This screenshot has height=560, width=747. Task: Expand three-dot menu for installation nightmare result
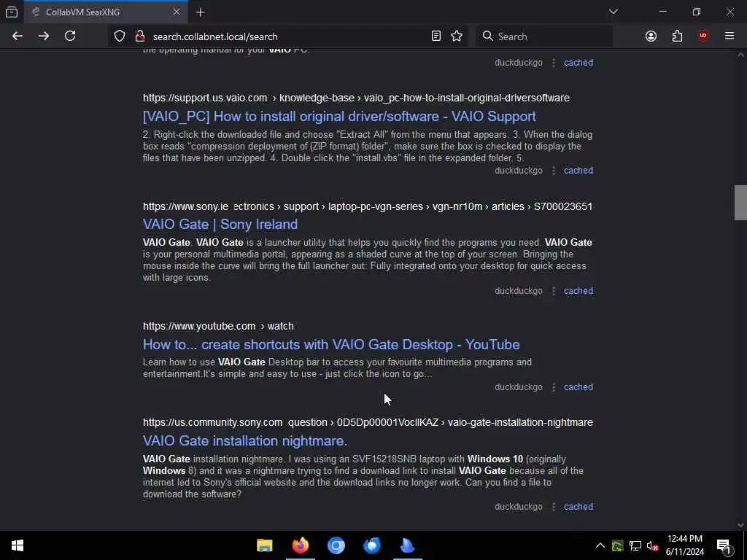[x=554, y=507]
